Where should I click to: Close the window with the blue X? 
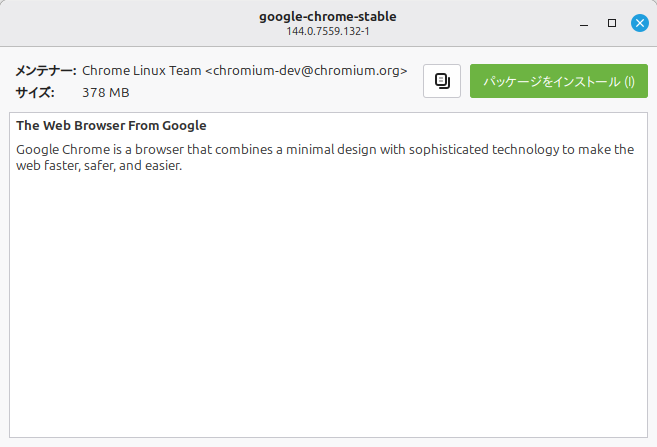pyautogui.click(x=640, y=22)
